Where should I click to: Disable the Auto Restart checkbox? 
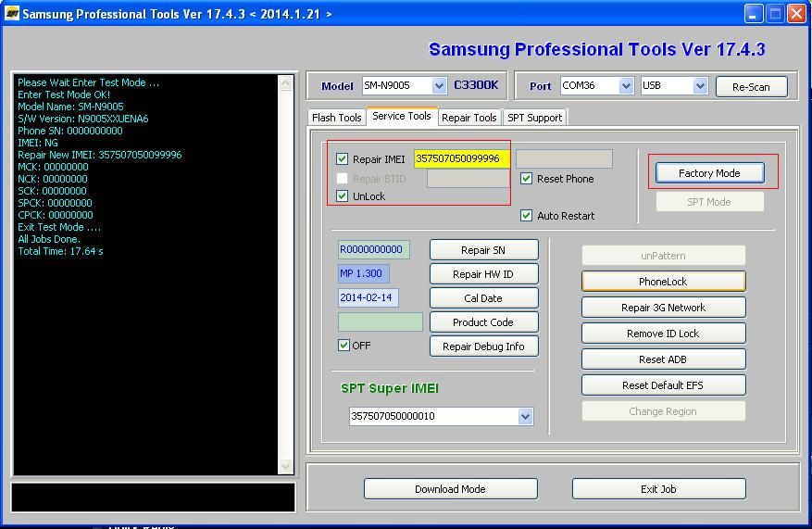[526, 216]
